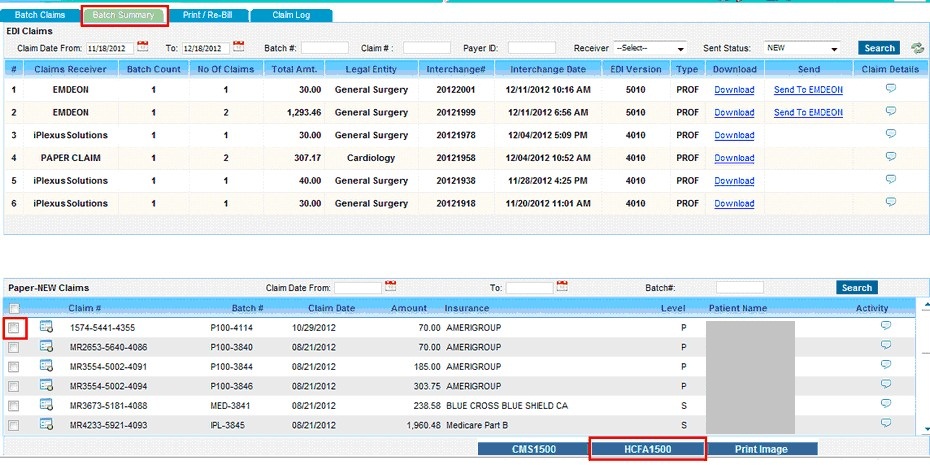930x465 pixels.
Task: Open Paper claims To date calendar
Action: pos(562,286)
